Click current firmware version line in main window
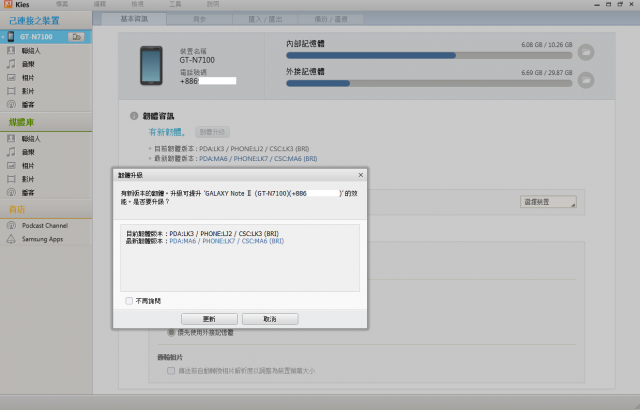640x410 pixels. coord(231,148)
